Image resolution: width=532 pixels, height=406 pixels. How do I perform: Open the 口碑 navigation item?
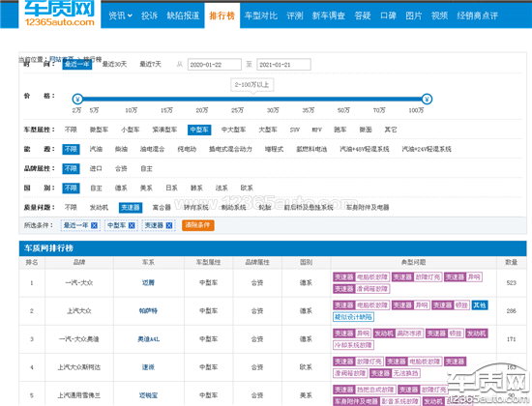pyautogui.click(x=388, y=15)
